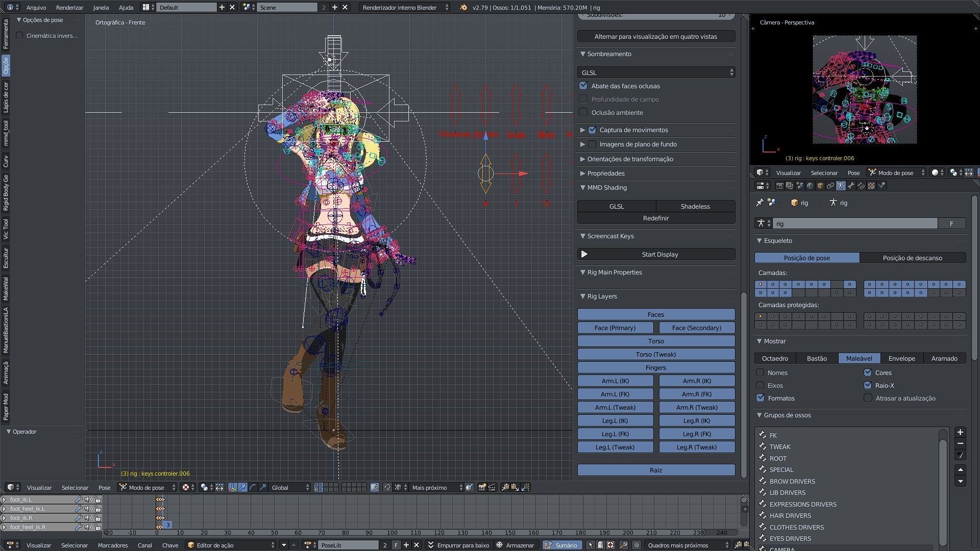Image resolution: width=980 pixels, height=551 pixels.
Task: Open the Renderizador interno Blender engine dropdown
Action: pyautogui.click(x=404, y=7)
